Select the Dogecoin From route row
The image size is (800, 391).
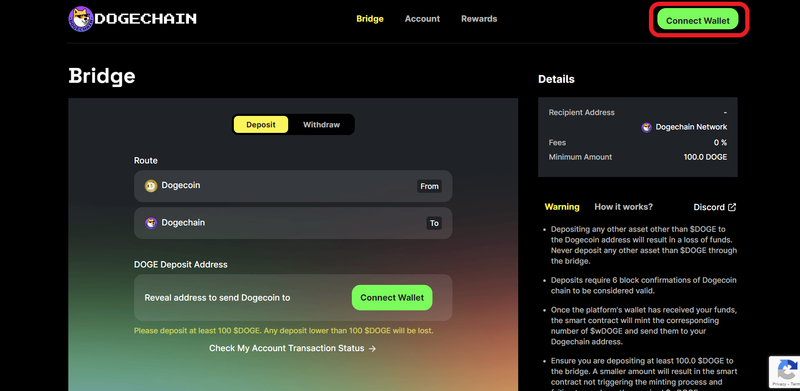pos(293,186)
